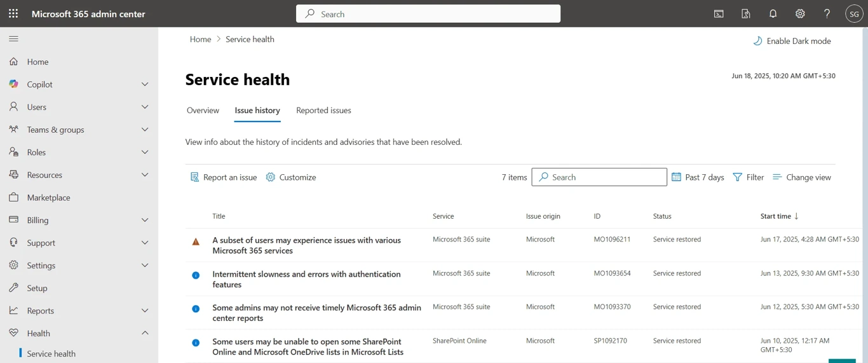This screenshot has height=363, width=868.
Task: Expand Teams & groups chevron
Action: [x=145, y=129]
